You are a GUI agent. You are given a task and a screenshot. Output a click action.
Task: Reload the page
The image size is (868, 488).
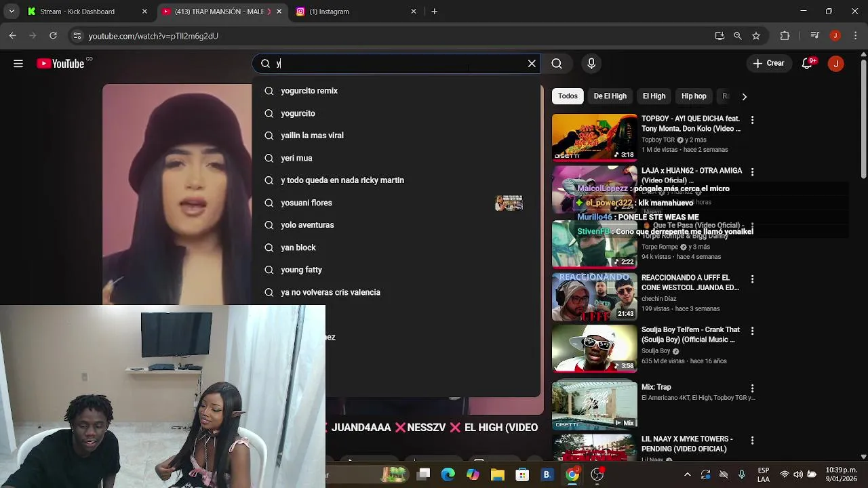(x=53, y=36)
